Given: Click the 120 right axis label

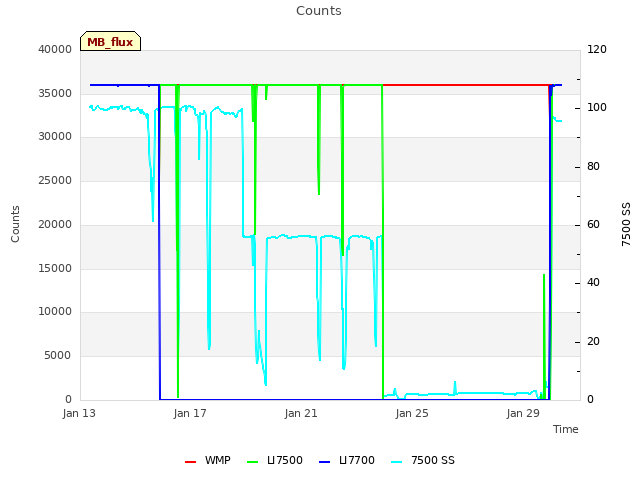Looking at the screenshot, I should click(x=597, y=49).
